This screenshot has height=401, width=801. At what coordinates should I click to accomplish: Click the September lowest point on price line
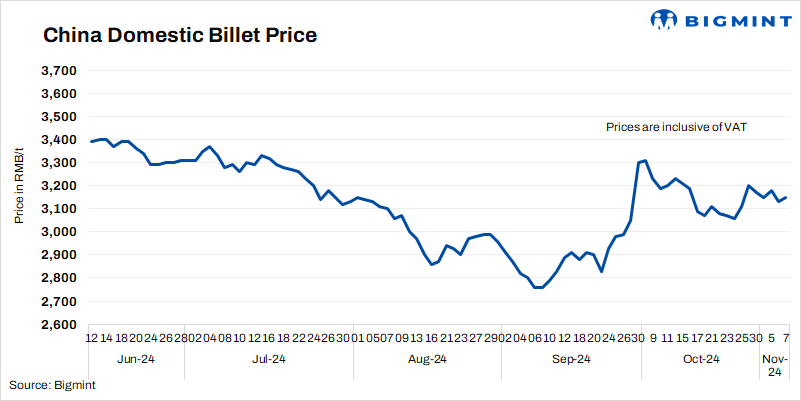coord(538,288)
